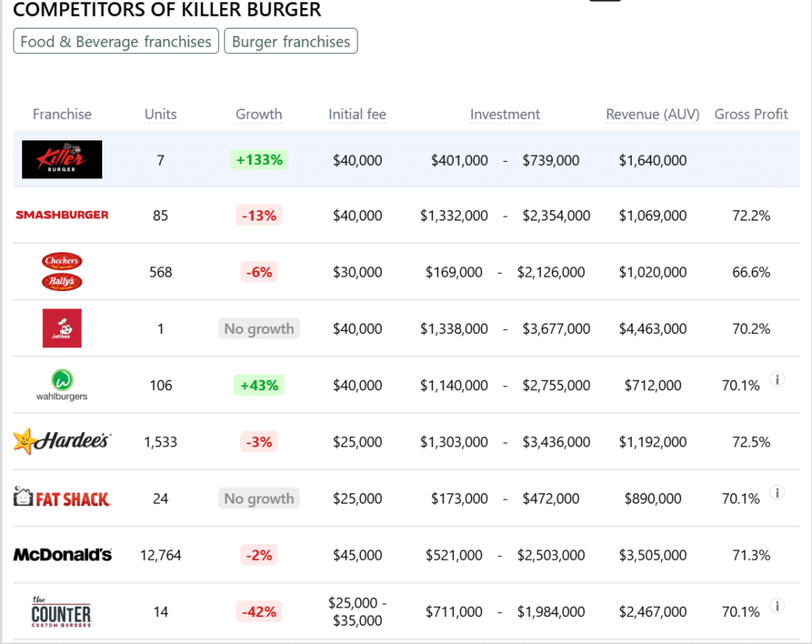Click the Growth column header
The image size is (812, 644).
pyautogui.click(x=259, y=114)
